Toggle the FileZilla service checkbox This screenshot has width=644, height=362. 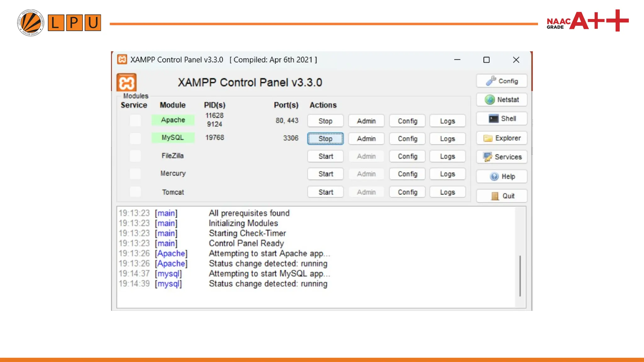pyautogui.click(x=135, y=156)
